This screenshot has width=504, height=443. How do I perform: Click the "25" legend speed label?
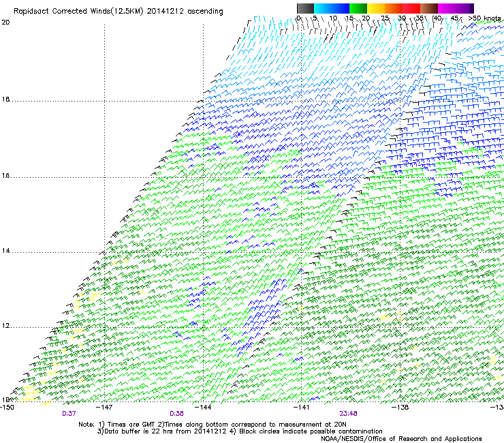point(385,18)
